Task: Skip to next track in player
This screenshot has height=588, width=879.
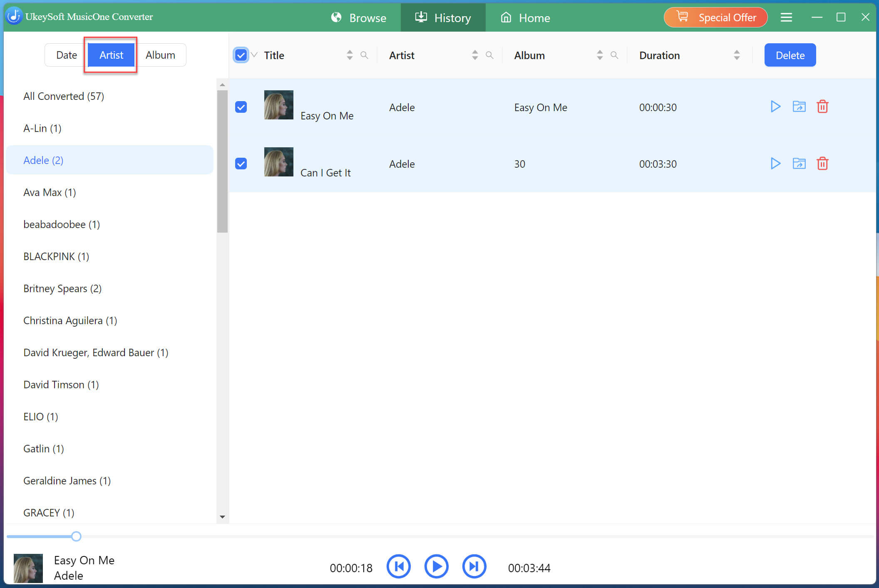Action: point(474,566)
